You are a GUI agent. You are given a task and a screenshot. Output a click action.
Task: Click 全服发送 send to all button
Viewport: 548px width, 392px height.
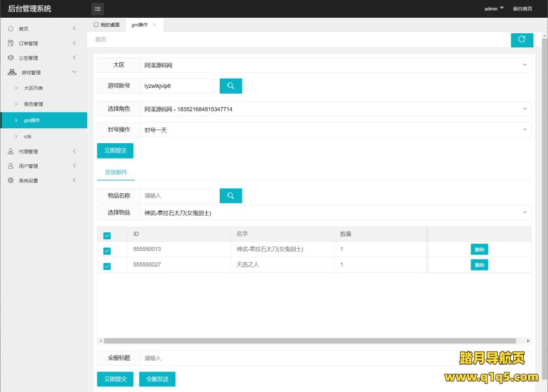[157, 379]
